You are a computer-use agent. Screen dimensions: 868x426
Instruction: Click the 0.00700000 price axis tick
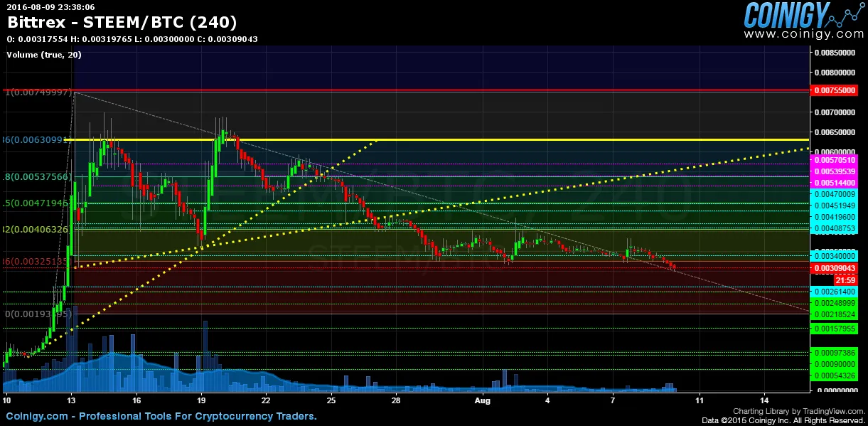[836, 112]
